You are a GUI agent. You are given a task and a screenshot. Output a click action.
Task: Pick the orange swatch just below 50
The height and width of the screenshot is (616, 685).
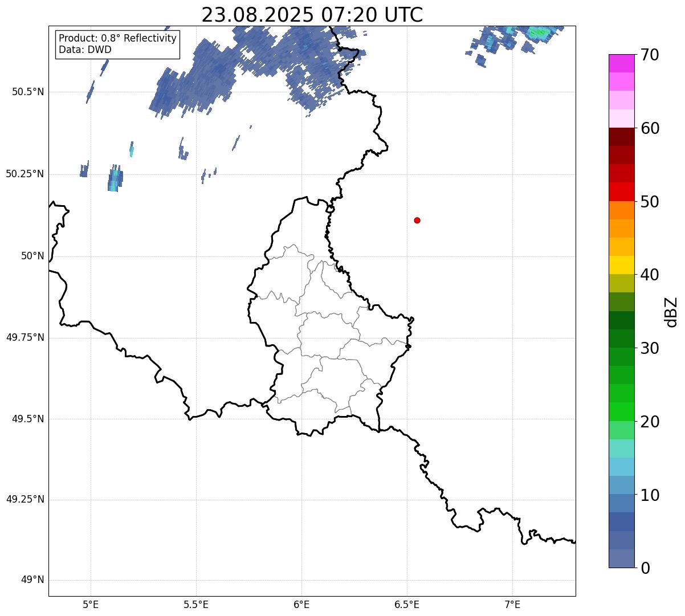621,210
